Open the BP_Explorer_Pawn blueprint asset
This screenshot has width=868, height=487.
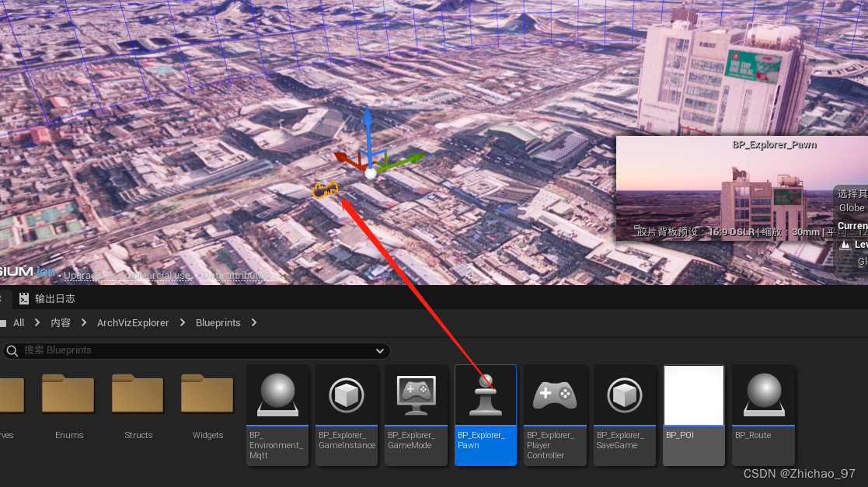(485, 395)
